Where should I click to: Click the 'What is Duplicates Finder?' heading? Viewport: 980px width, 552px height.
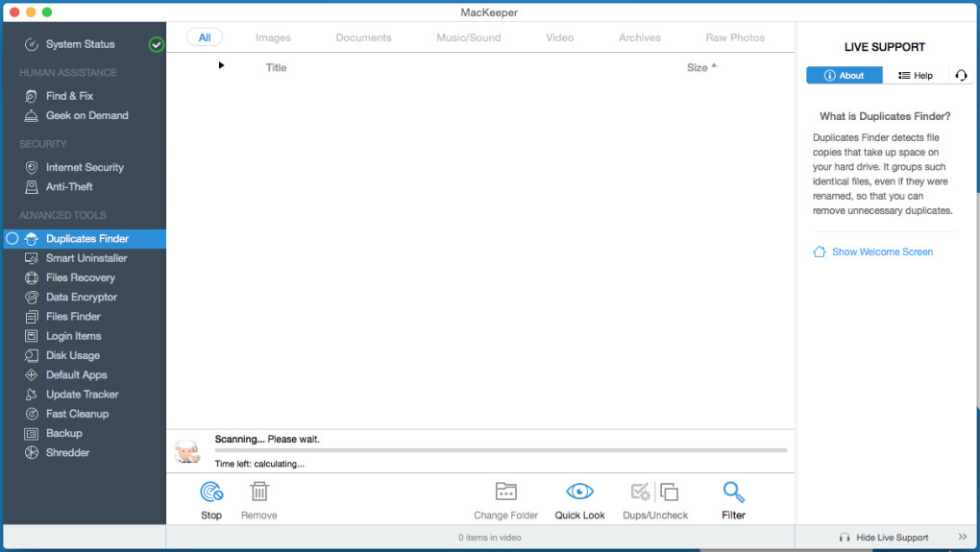click(x=885, y=116)
